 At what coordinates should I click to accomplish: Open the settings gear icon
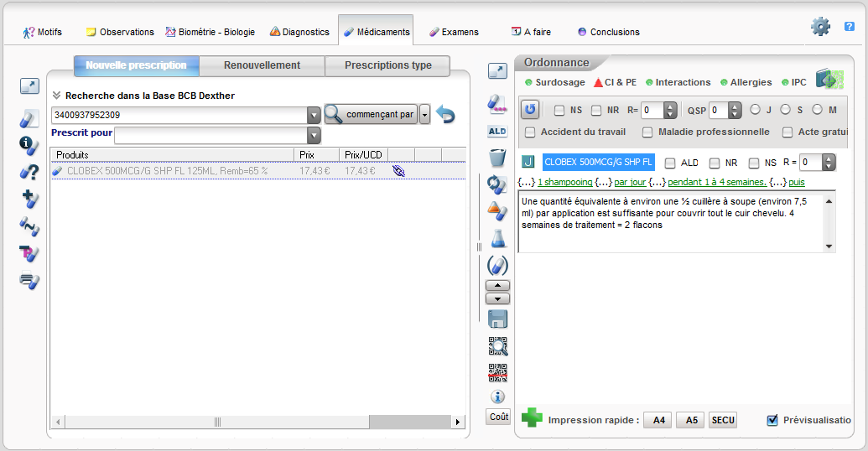(x=820, y=27)
